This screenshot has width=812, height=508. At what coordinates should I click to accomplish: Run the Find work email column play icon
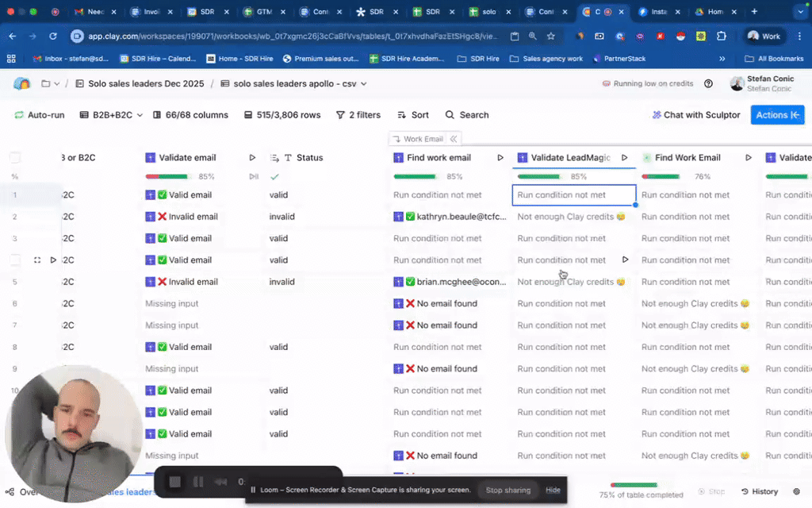click(x=500, y=158)
